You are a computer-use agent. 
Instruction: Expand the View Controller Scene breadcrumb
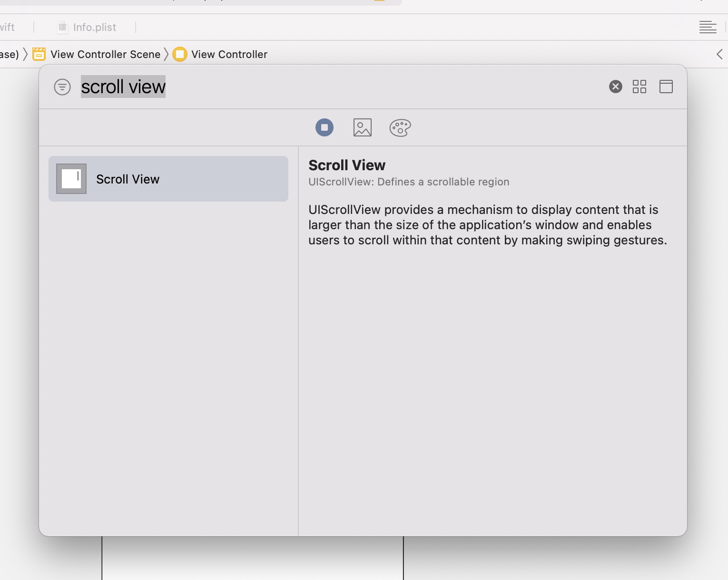(105, 55)
